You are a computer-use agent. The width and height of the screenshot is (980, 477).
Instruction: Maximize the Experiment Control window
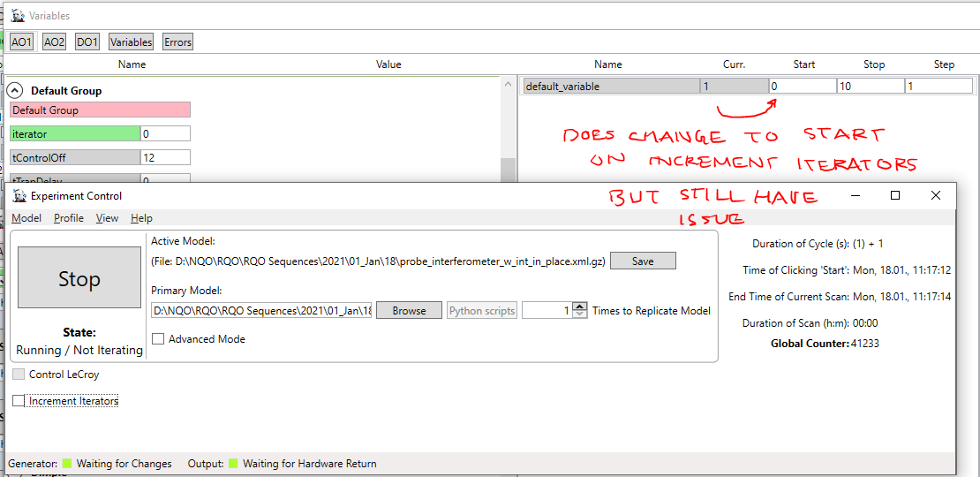pyautogui.click(x=895, y=196)
